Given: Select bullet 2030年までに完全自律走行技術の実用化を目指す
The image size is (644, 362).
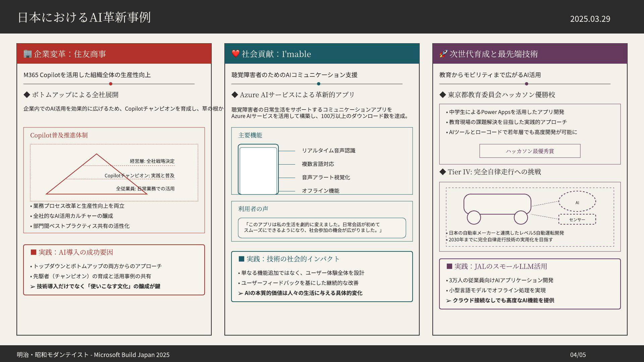Looking at the screenshot, I should tap(499, 240).
